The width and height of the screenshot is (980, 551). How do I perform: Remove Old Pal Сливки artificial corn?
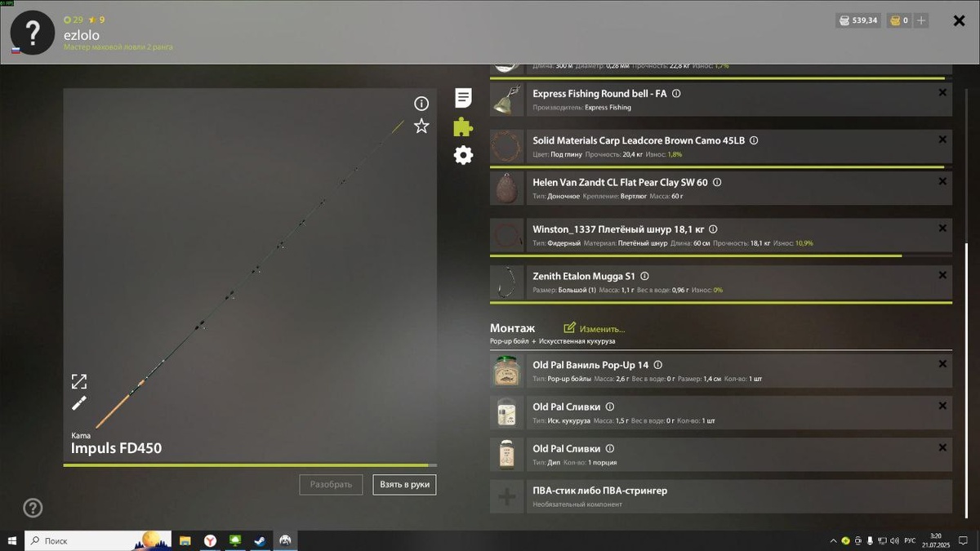coord(942,406)
